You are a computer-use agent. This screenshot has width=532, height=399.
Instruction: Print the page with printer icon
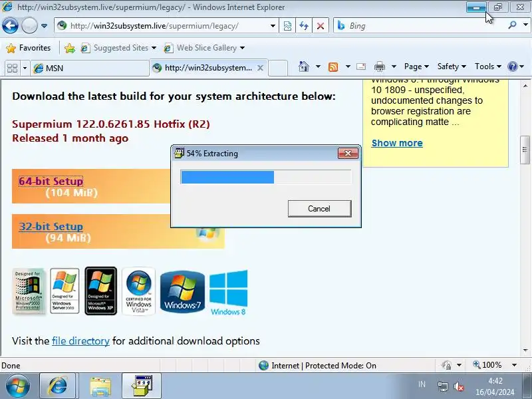click(x=379, y=66)
